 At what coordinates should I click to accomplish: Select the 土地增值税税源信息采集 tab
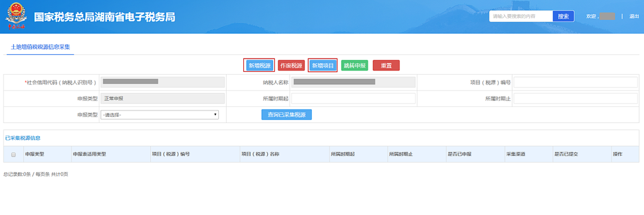coord(41,47)
